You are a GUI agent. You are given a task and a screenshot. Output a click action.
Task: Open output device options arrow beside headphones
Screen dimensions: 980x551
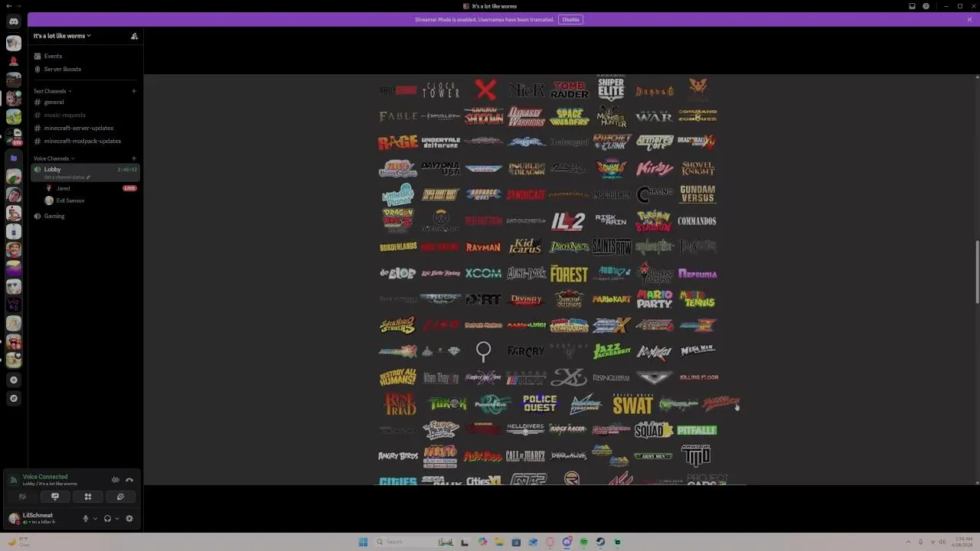[x=116, y=518]
